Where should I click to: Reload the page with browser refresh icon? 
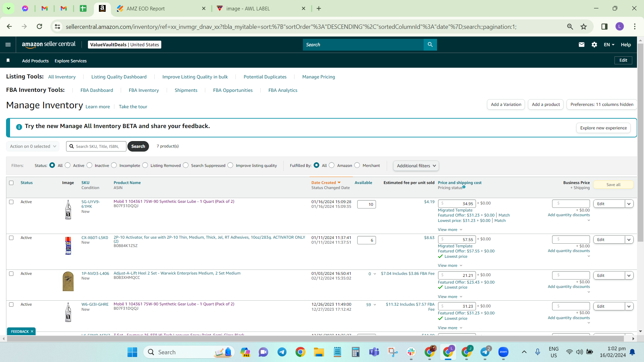pyautogui.click(x=40, y=26)
